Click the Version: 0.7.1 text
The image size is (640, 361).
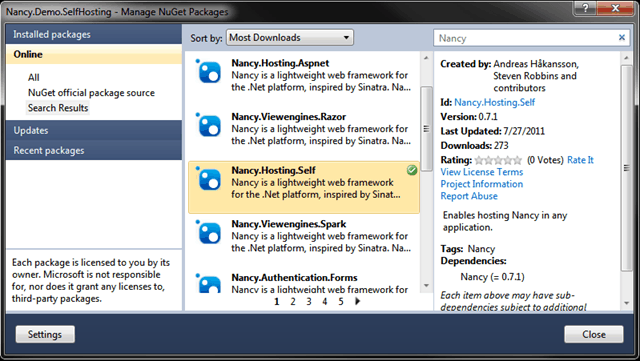[469, 117]
